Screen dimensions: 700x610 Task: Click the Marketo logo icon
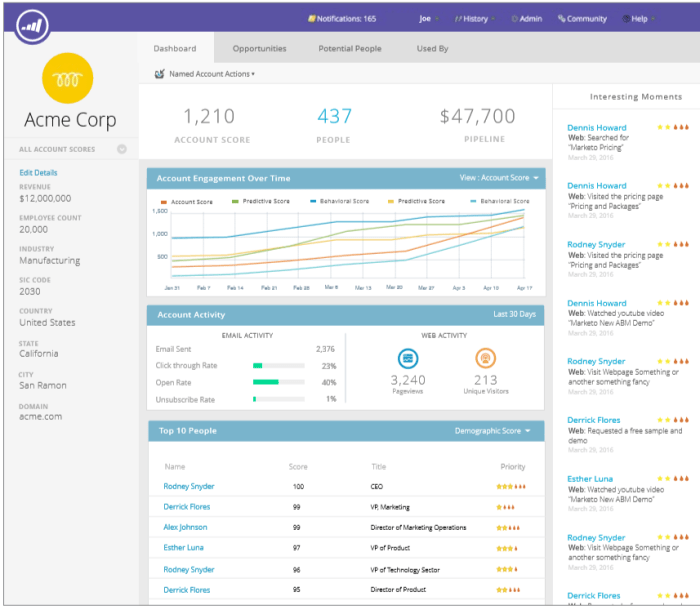pos(34,24)
